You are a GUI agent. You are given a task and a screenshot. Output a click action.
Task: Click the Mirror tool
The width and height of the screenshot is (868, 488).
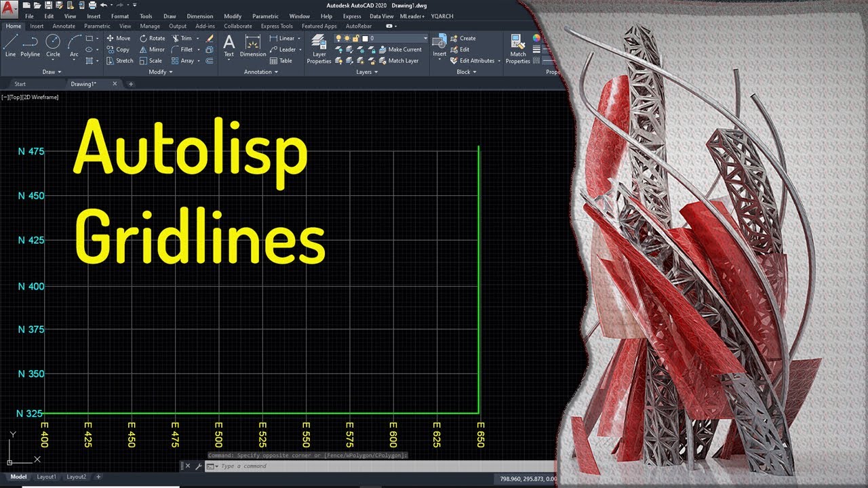pyautogui.click(x=152, y=49)
